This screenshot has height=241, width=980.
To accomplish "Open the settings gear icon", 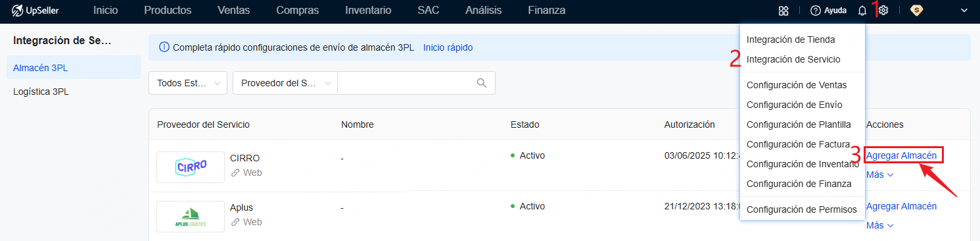I will 884,11.
